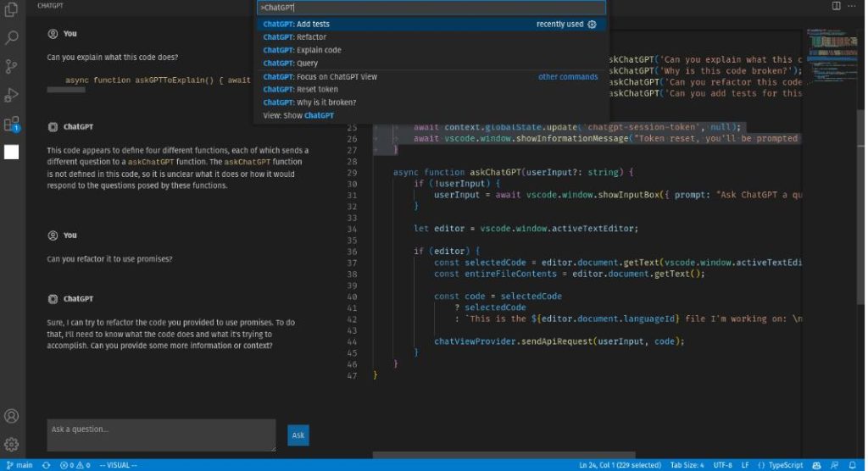Click the chatViewProvider.sendApiRequest code line
This screenshot has width=868, height=471.
[x=559, y=341]
